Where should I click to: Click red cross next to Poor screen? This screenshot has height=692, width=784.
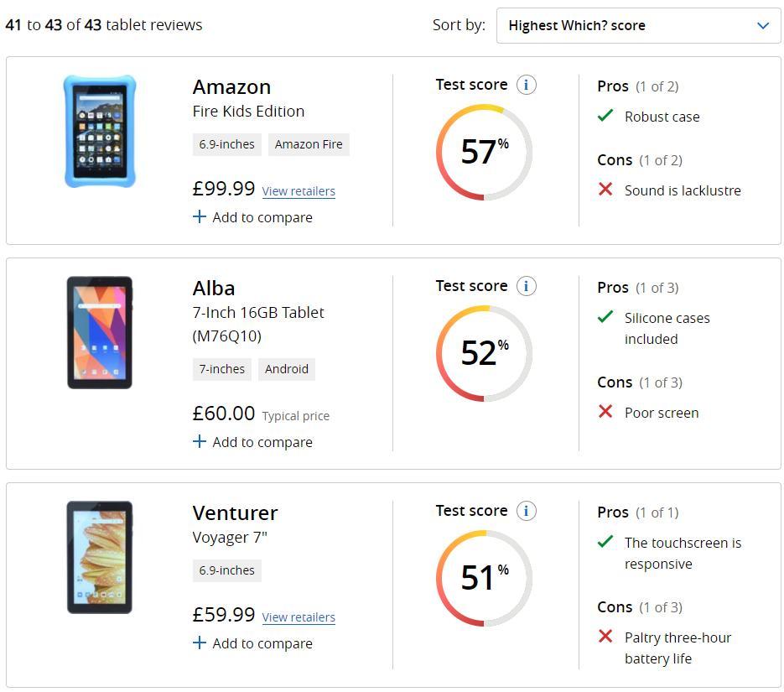pos(605,412)
